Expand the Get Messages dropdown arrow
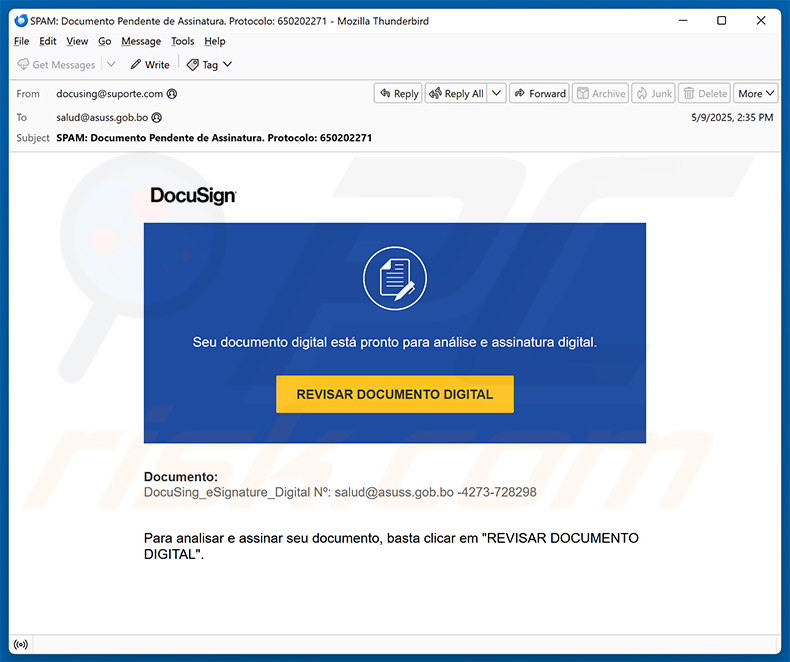 point(111,64)
